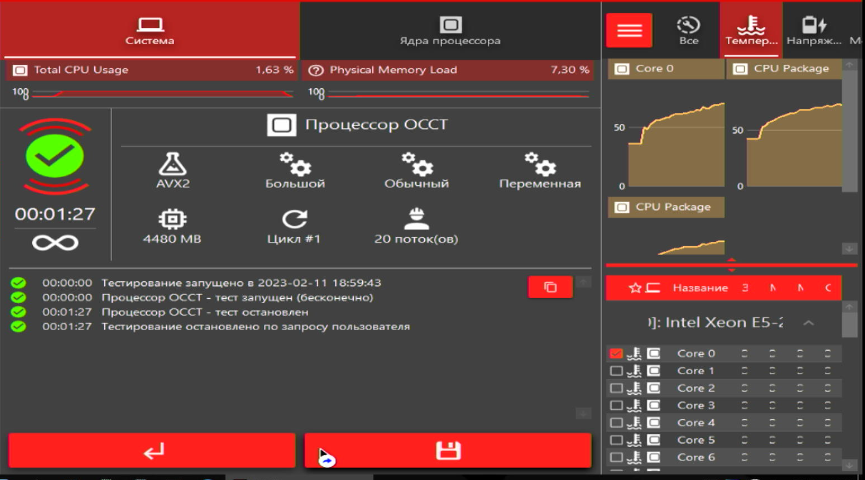Click the Physical Memory Load question icon
The image size is (865, 480).
316,70
